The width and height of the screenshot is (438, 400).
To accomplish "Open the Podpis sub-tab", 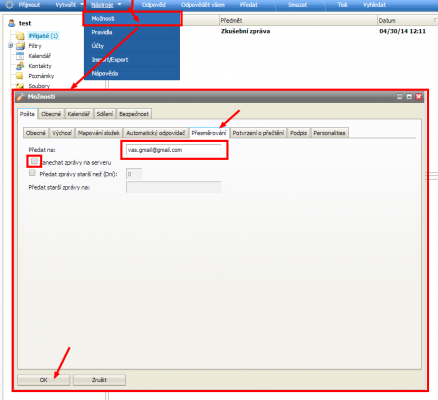I will pos(298,133).
